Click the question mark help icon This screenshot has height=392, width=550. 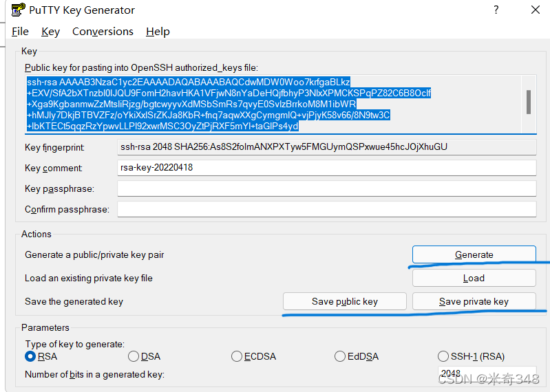pos(496,10)
